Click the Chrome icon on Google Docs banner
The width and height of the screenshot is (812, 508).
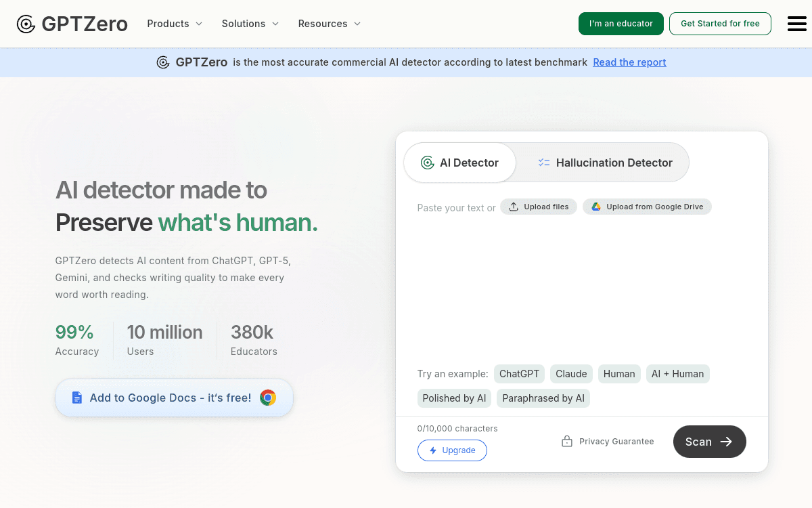point(268,398)
